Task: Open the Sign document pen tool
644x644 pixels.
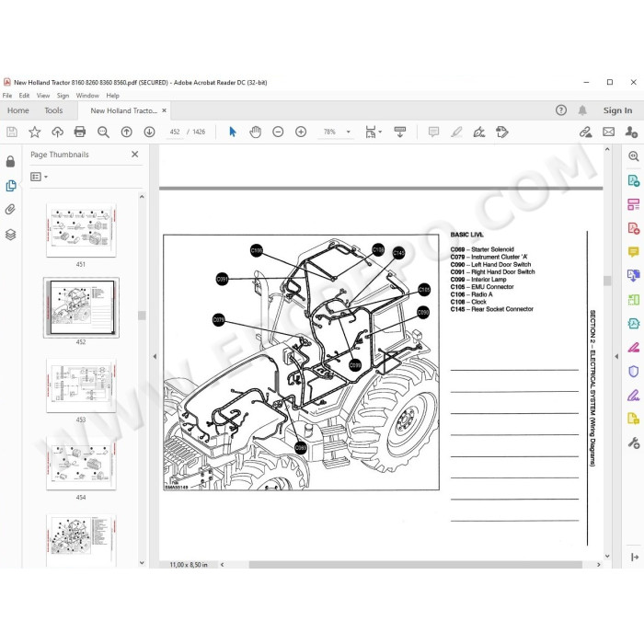Action: [479, 132]
